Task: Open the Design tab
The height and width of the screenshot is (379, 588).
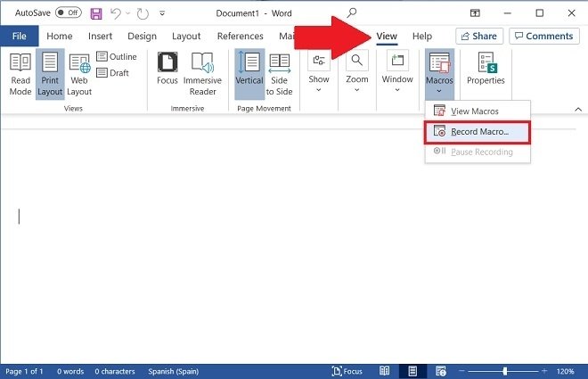Action: click(142, 36)
